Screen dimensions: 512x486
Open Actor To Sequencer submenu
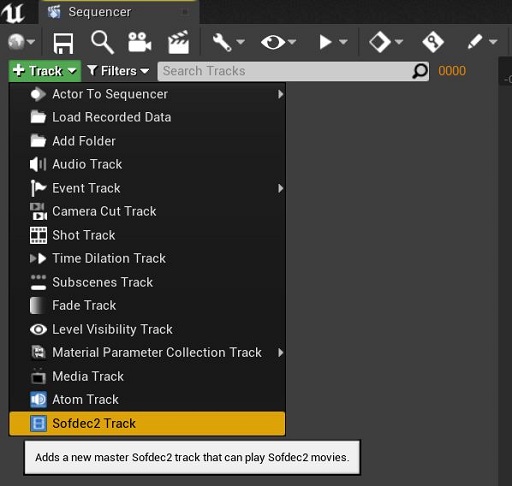147,94
